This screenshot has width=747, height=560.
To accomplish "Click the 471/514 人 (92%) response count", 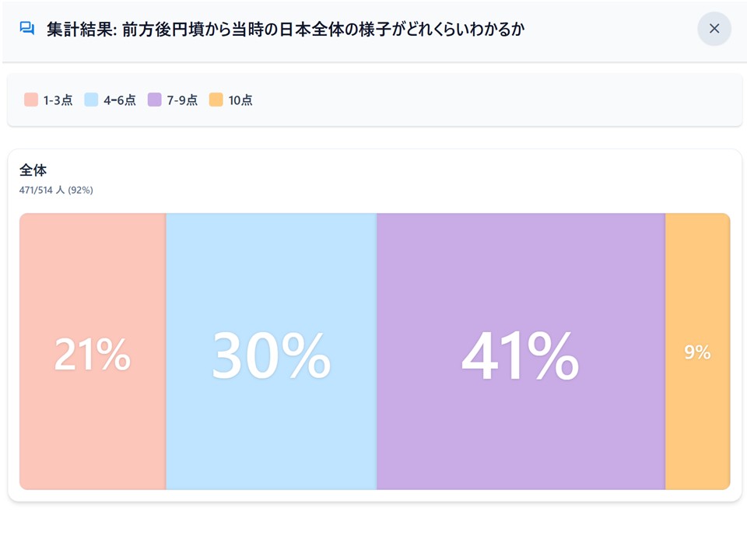I will (x=56, y=190).
